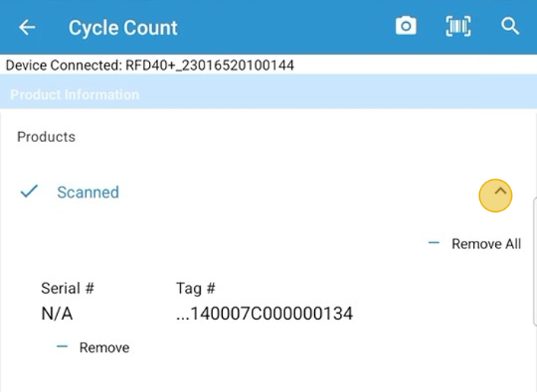Image resolution: width=537 pixels, height=392 pixels.
Task: Open the camera capture icon
Action: click(406, 27)
